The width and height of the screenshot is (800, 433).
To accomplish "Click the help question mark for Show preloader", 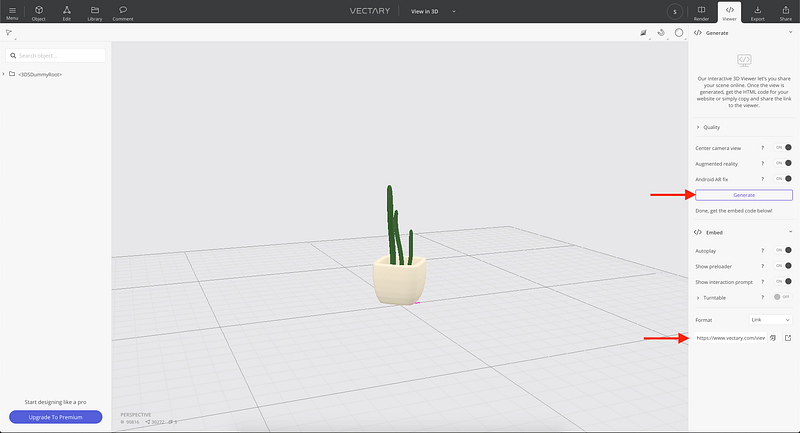I will (x=763, y=266).
